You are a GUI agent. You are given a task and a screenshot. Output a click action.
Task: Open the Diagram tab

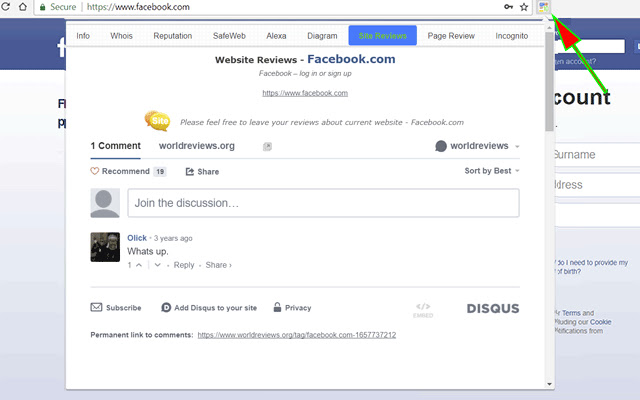[322, 36]
